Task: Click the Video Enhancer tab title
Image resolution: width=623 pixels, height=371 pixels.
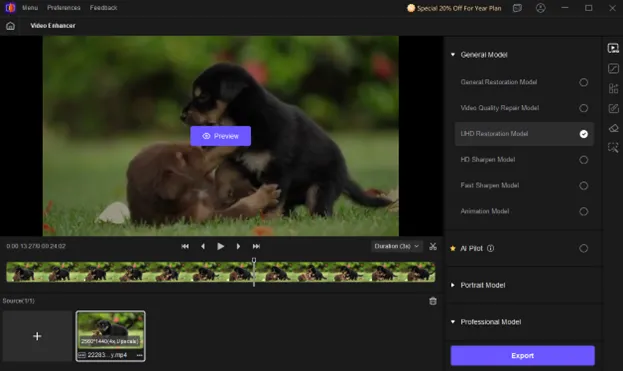Action: pyautogui.click(x=53, y=25)
